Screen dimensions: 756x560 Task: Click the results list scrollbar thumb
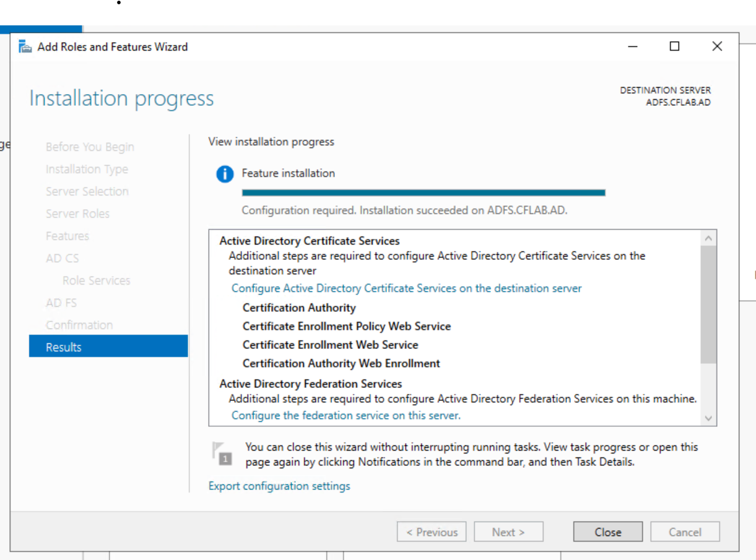point(709,304)
